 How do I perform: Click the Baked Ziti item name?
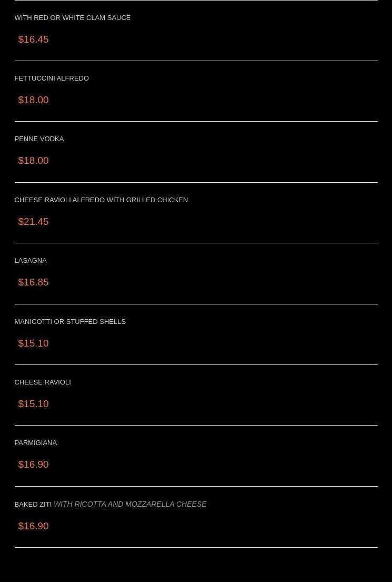click(33, 505)
